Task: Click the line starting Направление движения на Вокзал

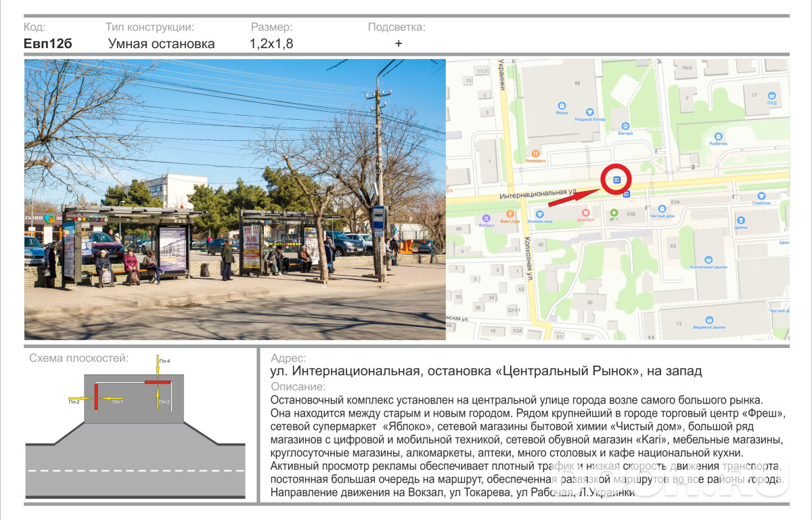Action: (452, 493)
